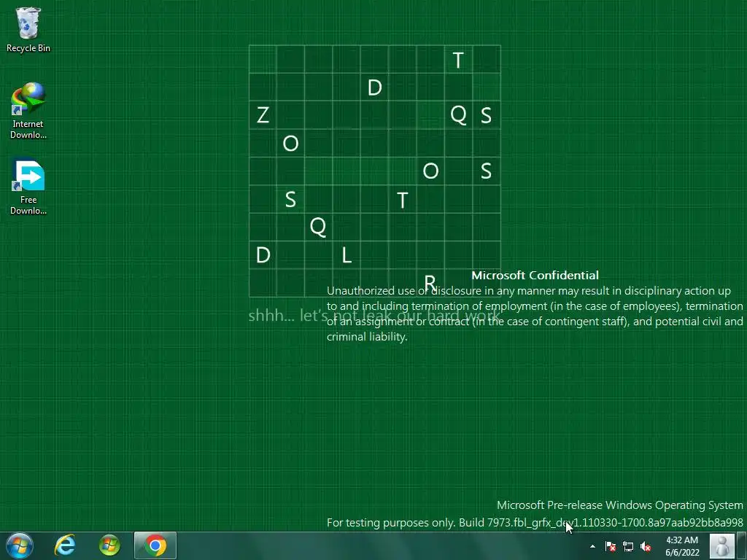This screenshot has width=747, height=560.
Task: Click the letter Z grid cell
Action: [x=263, y=114]
